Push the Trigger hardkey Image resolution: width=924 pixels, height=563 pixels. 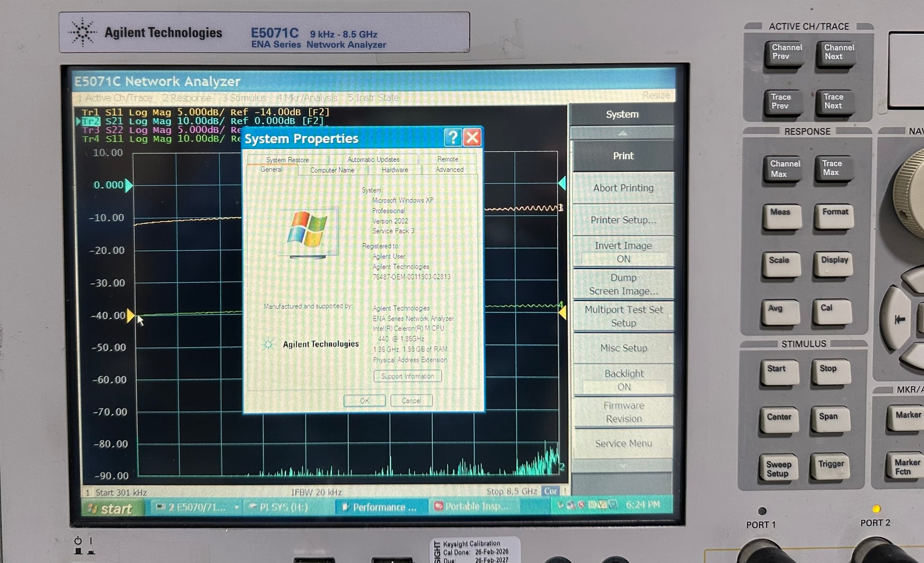pos(831,467)
